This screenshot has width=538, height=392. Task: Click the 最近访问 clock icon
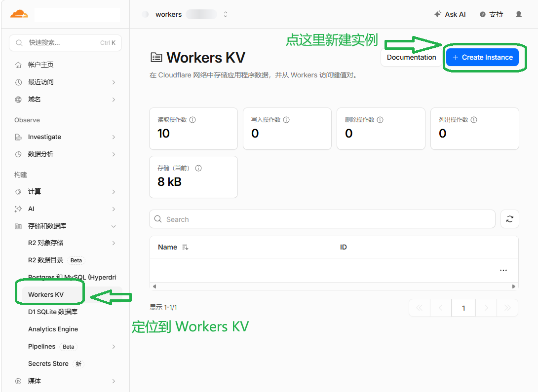[18, 82]
